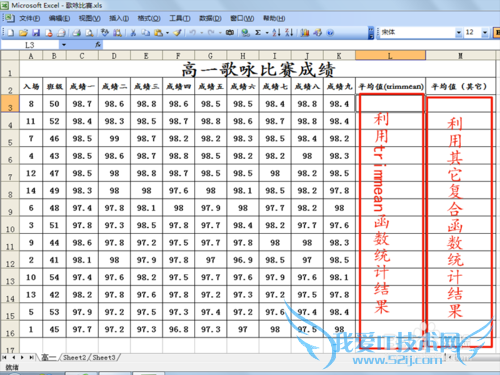
Task: Open the Undo history dropdown arrow
Action: (x=201, y=33)
